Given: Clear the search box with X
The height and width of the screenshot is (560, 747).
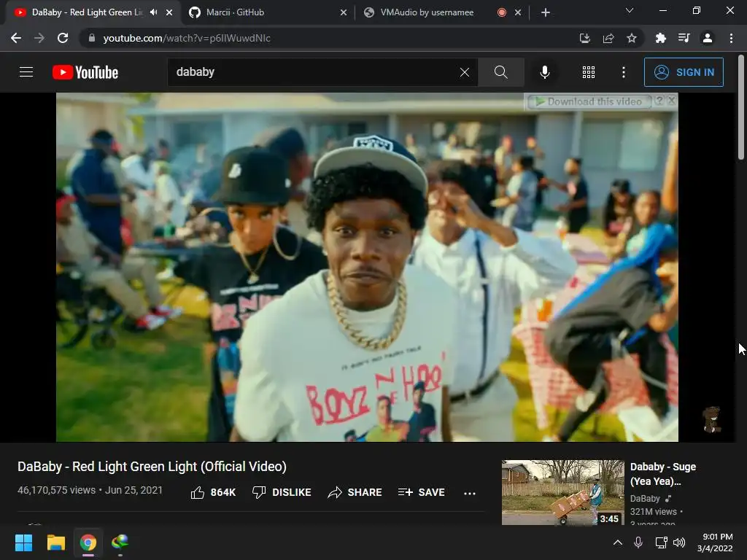Looking at the screenshot, I should pyautogui.click(x=465, y=72).
